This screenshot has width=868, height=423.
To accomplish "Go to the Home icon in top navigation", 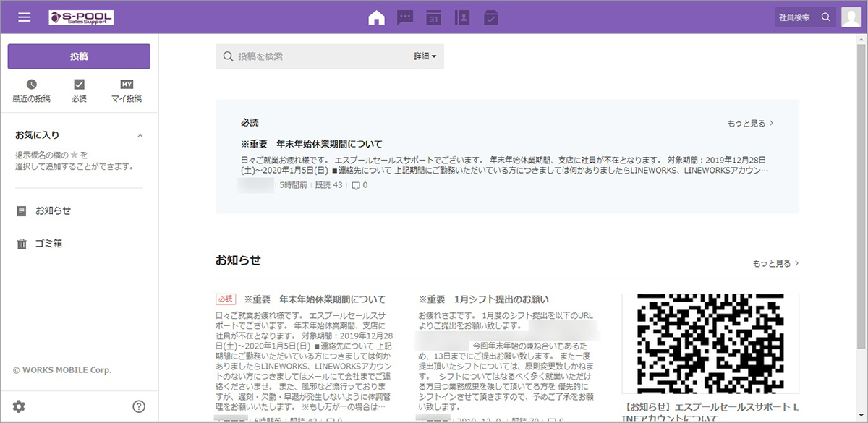I will (x=376, y=17).
